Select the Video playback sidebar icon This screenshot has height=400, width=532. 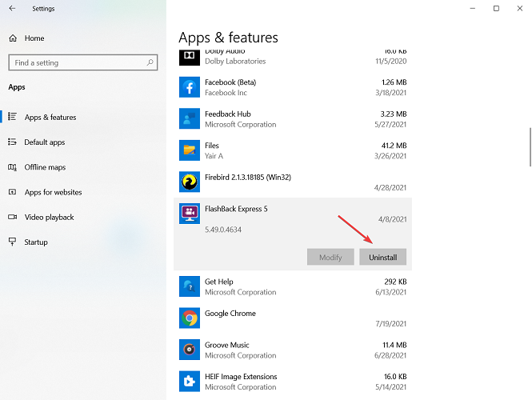tap(13, 217)
